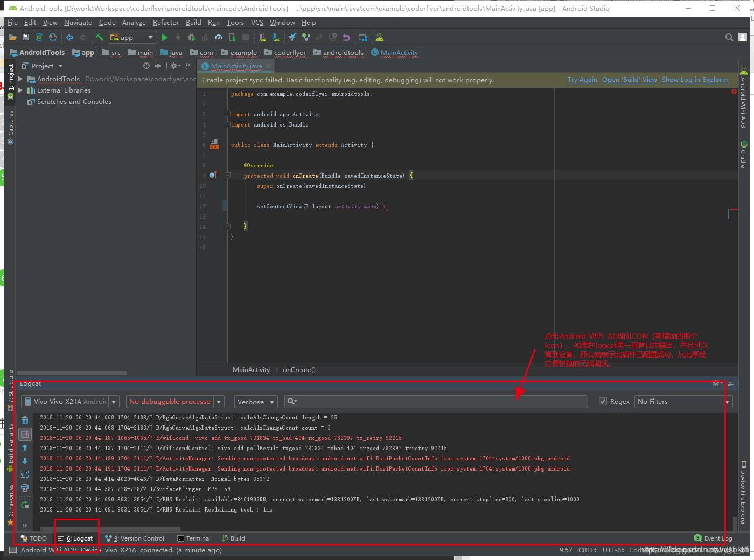Open the Project view type dropdown
Image resolution: width=754 pixels, height=560 pixels.
tap(43, 66)
